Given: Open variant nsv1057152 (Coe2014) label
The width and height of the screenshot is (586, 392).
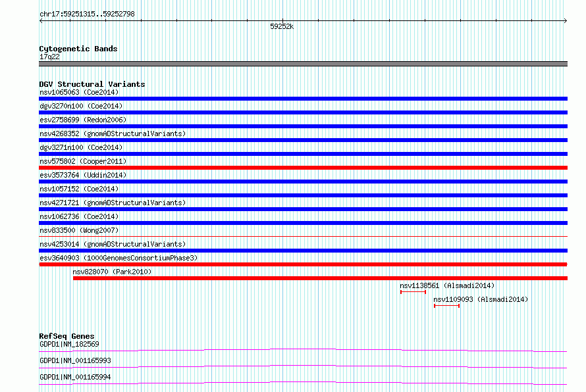Looking at the screenshot, I should click(x=79, y=189).
